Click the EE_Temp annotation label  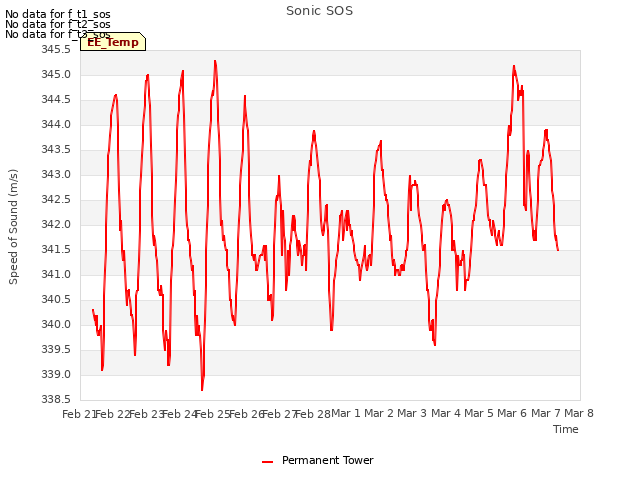click(113, 42)
